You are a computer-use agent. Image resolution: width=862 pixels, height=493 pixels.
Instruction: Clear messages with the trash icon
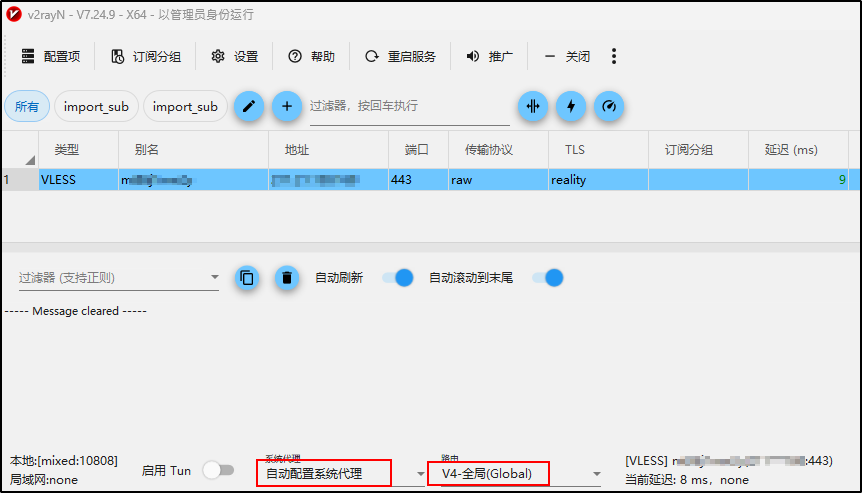click(x=286, y=278)
